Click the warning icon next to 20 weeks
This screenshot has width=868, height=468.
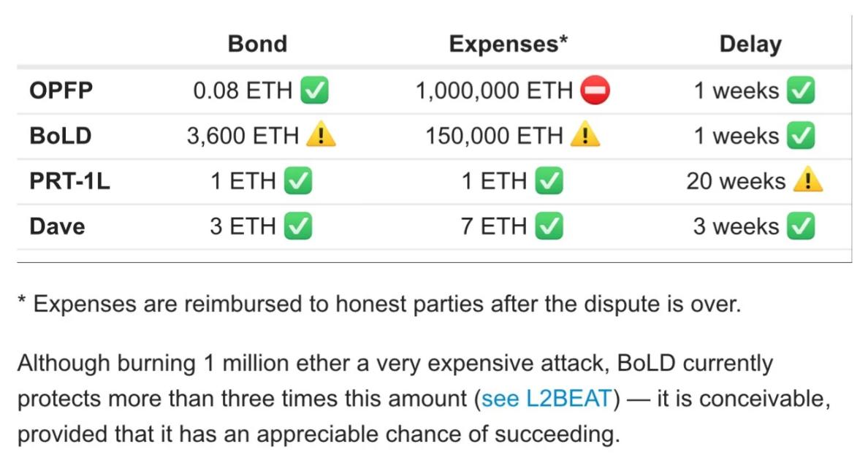(x=807, y=181)
